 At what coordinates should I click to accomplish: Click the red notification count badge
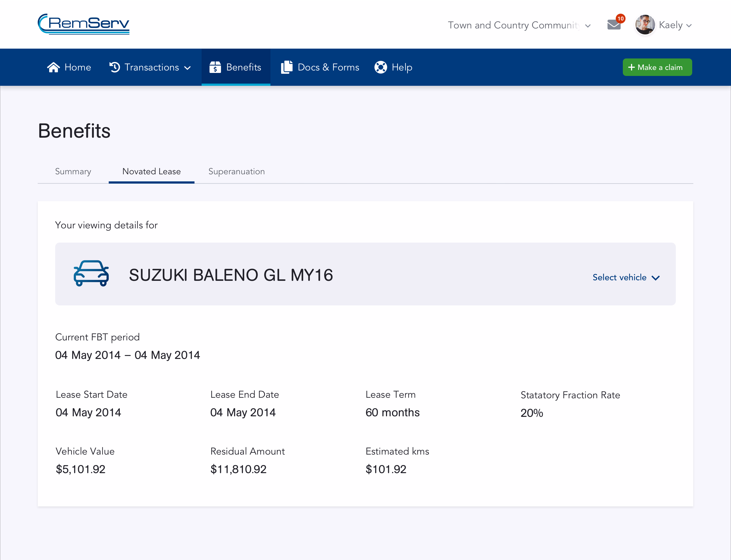620,19
